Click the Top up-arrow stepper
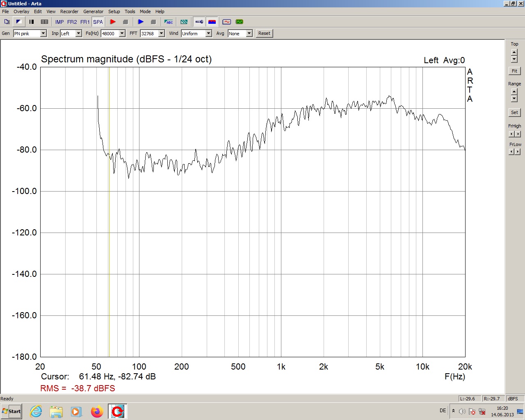525x420 pixels. point(514,52)
